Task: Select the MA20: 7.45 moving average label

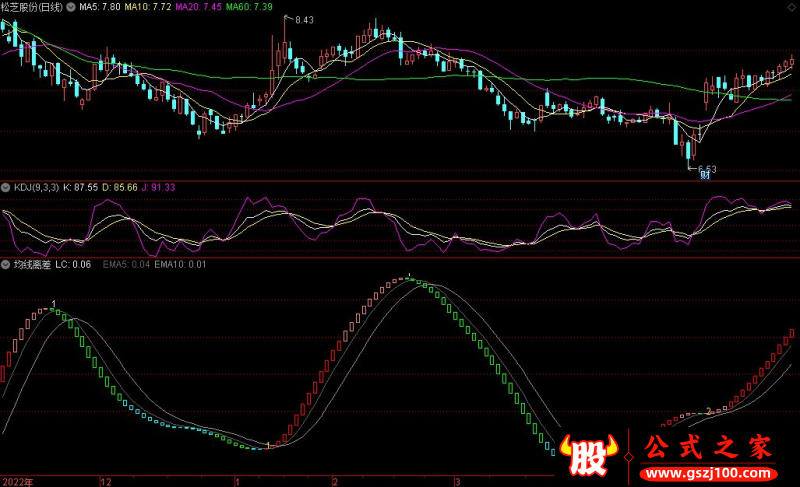Action: pyautogui.click(x=199, y=7)
